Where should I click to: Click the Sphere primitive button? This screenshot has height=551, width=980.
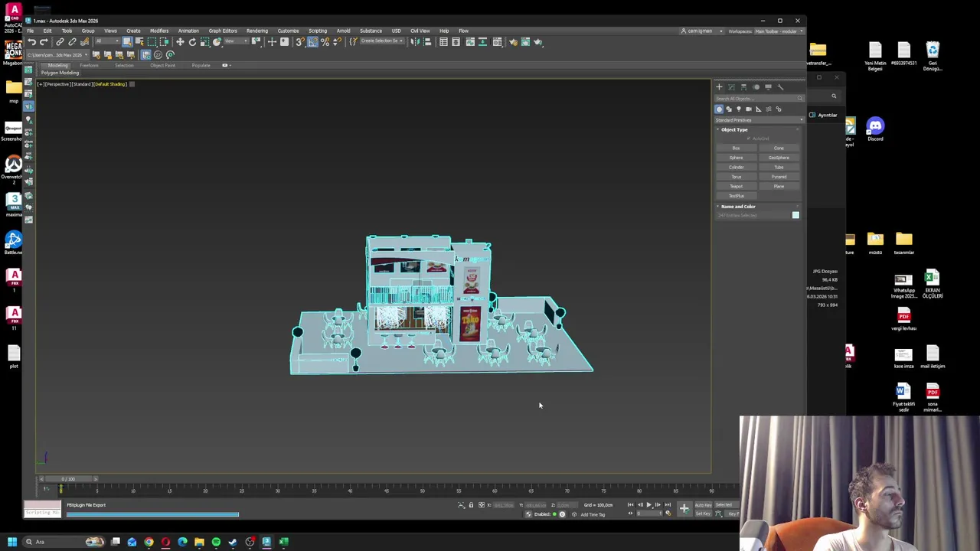[737, 158]
